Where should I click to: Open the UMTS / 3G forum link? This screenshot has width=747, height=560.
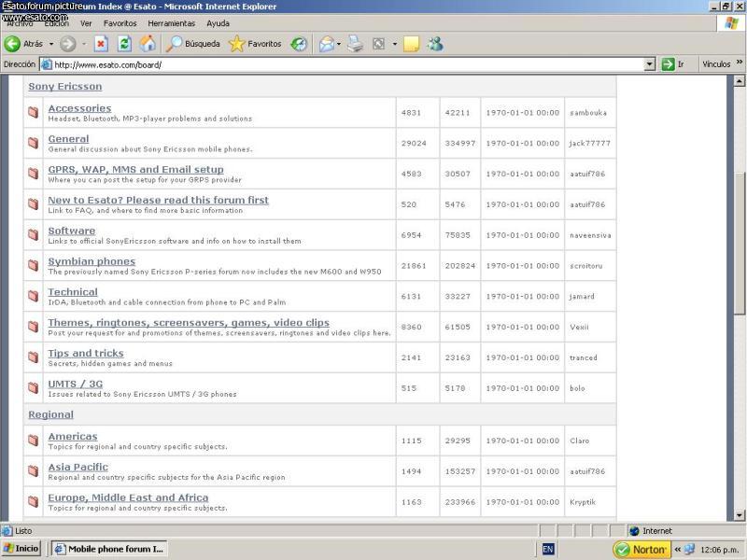pyautogui.click(x=76, y=384)
